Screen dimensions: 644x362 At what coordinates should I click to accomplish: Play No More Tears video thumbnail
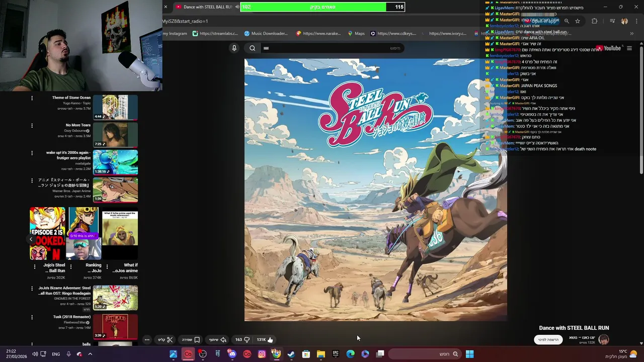point(115,135)
